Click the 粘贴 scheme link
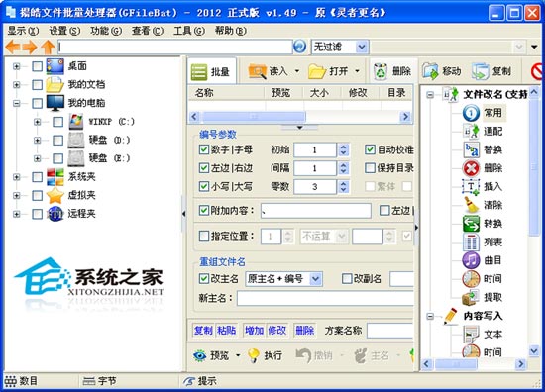Viewport: 545px width, 392px height. pyautogui.click(x=227, y=330)
